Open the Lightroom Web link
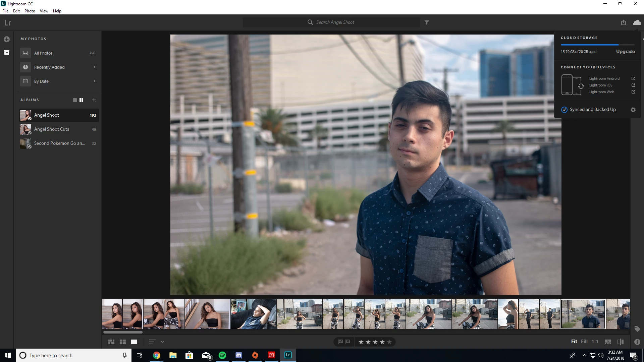This screenshot has width=644, height=362. point(602,92)
